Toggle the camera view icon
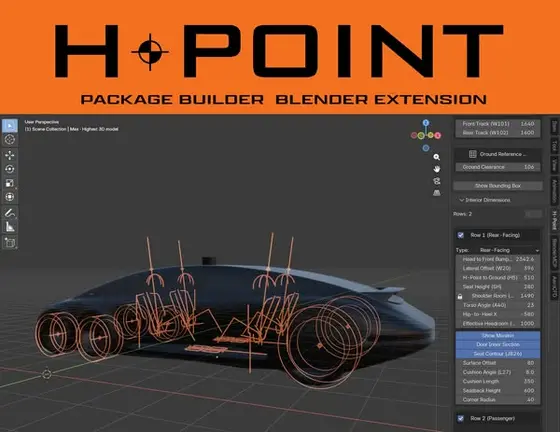This screenshot has height=432, width=560. [x=436, y=181]
